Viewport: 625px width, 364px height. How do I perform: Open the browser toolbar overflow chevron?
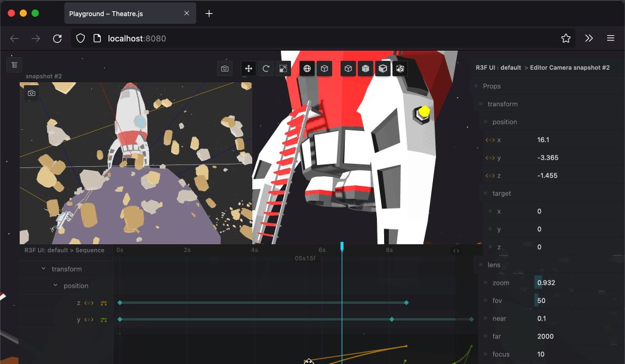tap(589, 38)
